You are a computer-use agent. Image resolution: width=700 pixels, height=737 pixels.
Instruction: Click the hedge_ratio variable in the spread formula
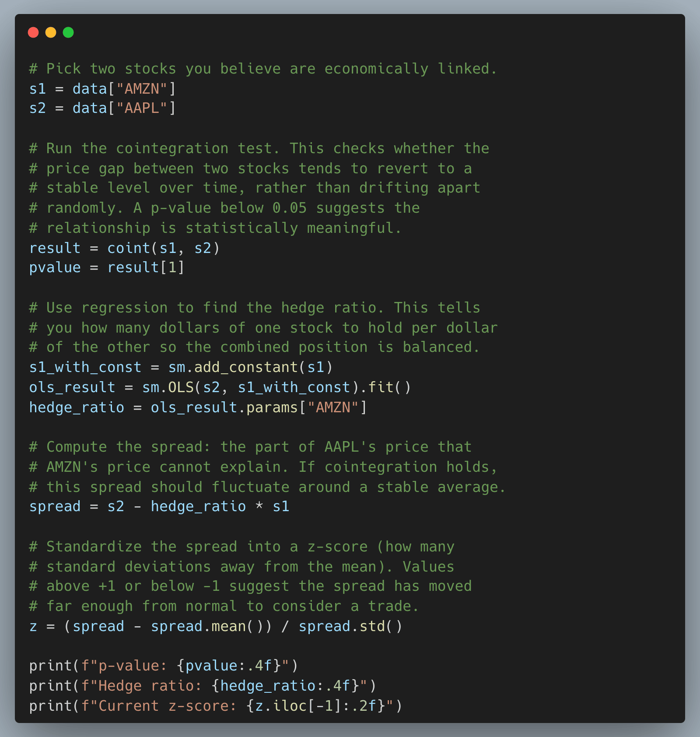(x=198, y=506)
